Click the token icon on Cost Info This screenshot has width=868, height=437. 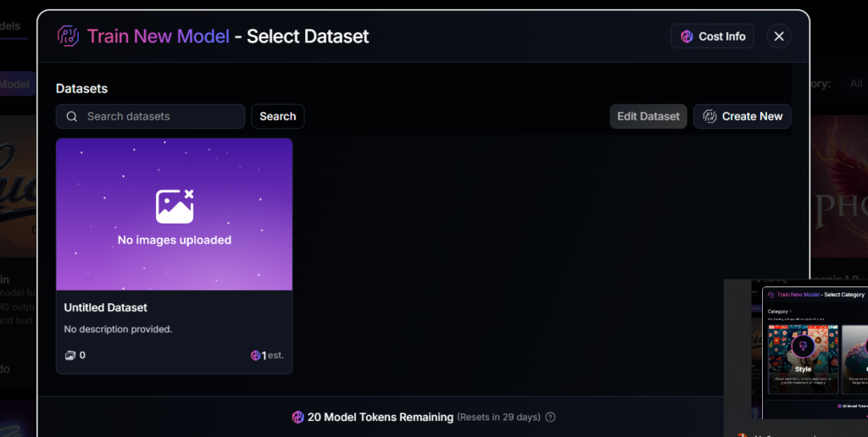point(687,36)
